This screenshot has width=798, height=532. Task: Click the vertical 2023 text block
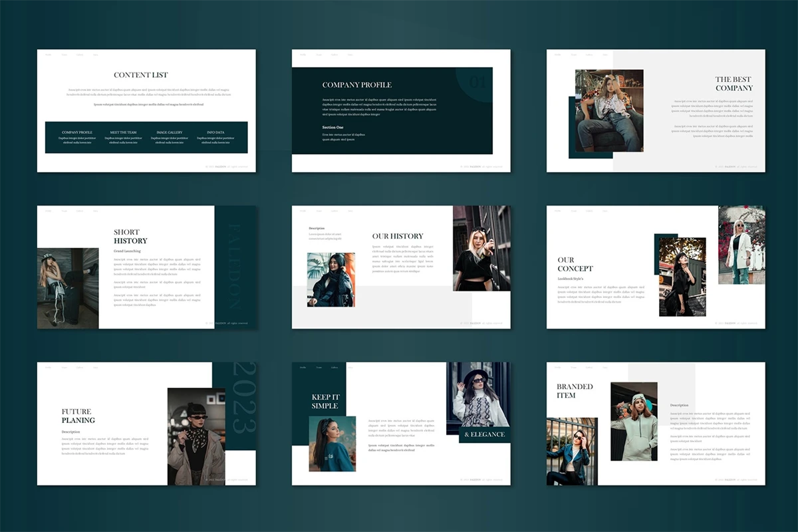pos(241,398)
